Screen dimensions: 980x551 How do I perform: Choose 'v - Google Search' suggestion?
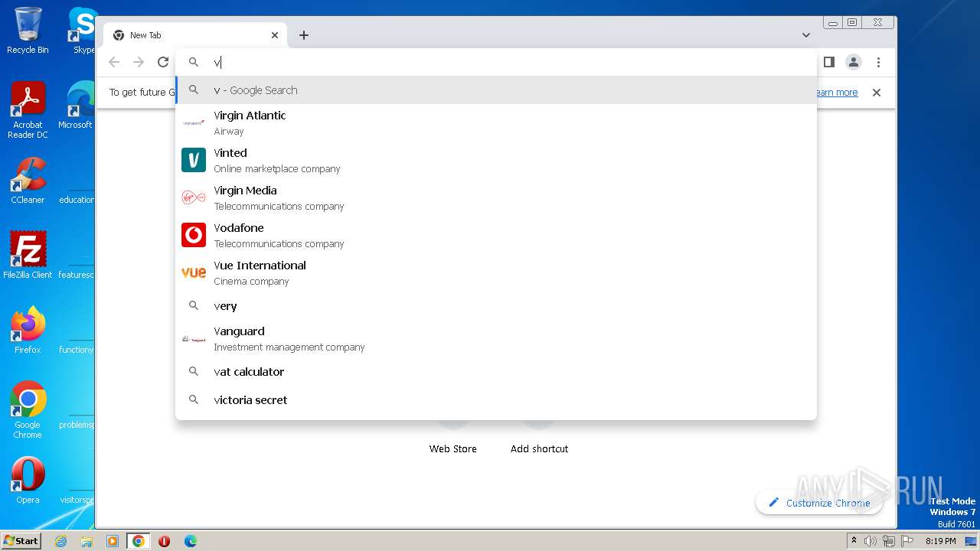click(496, 90)
